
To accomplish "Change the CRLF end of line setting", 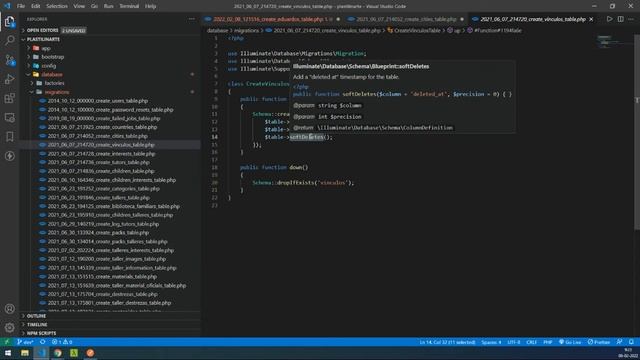I will (531, 342).
